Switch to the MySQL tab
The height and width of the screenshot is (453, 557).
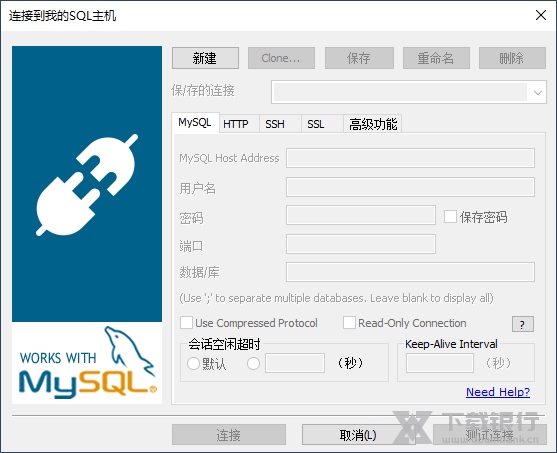(x=195, y=123)
